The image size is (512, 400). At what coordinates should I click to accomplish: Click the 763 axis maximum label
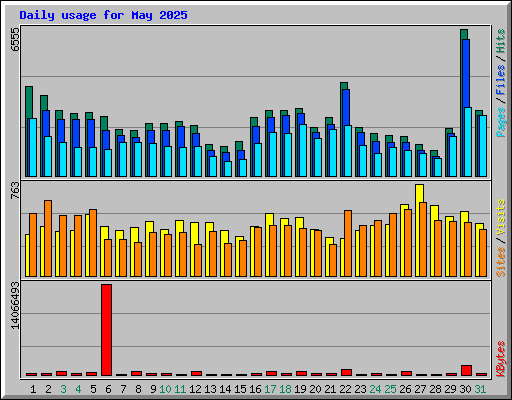click(x=15, y=191)
